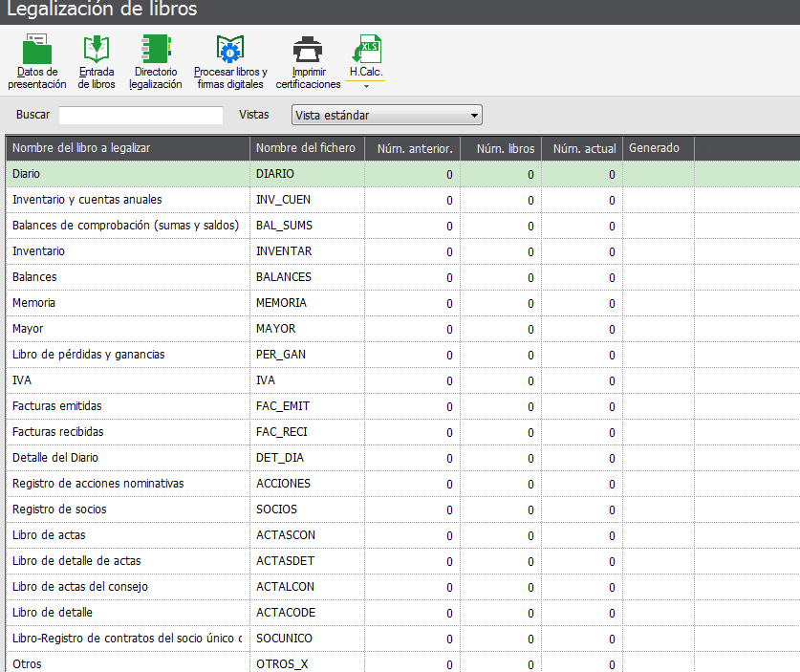Screen dimensions: 800x672
Task: Focus the Buscar search field
Action: coord(141,115)
